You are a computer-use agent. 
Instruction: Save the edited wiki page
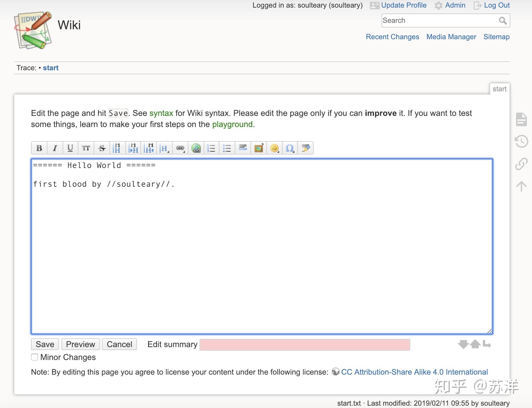pos(44,344)
